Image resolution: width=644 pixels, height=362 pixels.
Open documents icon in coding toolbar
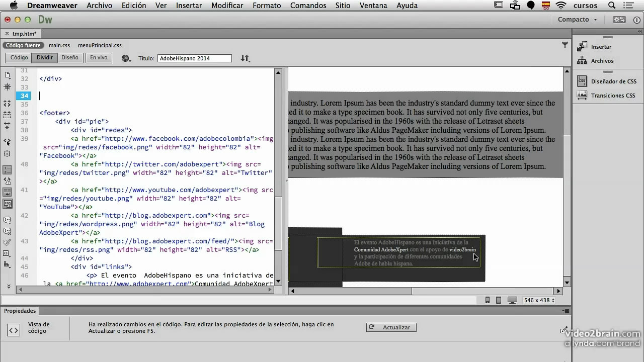[8, 75]
